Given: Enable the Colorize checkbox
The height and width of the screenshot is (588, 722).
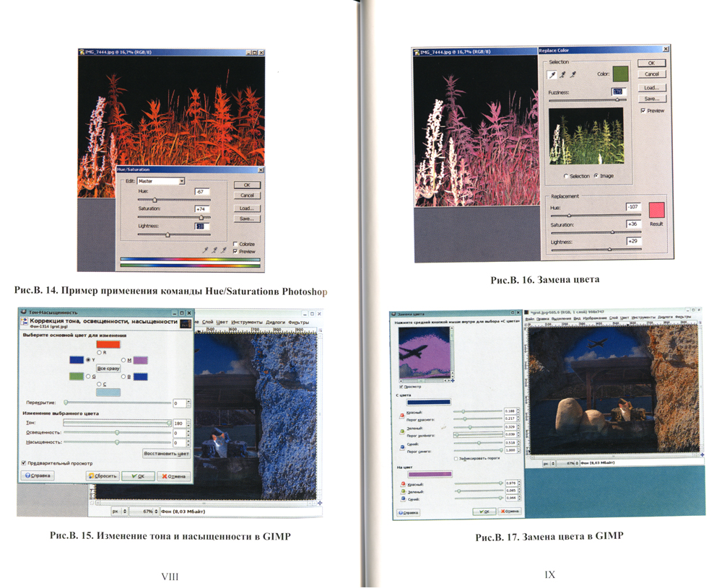Looking at the screenshot, I should pyautogui.click(x=235, y=245).
